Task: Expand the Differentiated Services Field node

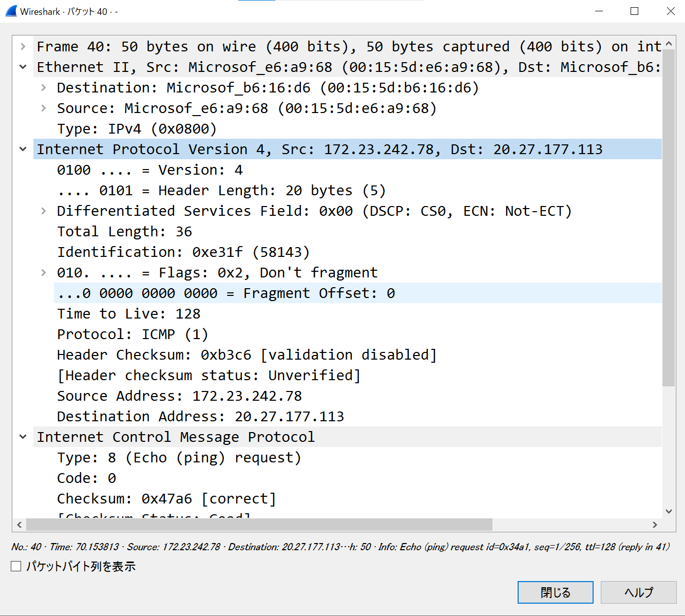Action: pyautogui.click(x=44, y=211)
